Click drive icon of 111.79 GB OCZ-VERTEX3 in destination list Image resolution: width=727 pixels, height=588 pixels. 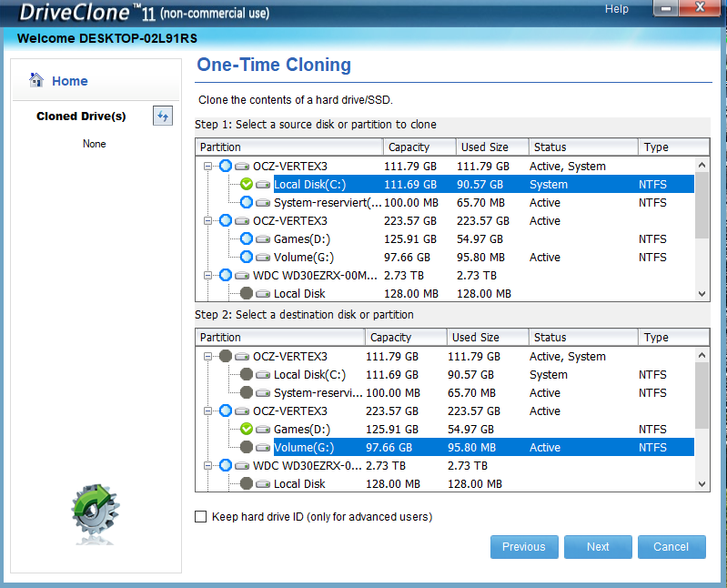241,356
